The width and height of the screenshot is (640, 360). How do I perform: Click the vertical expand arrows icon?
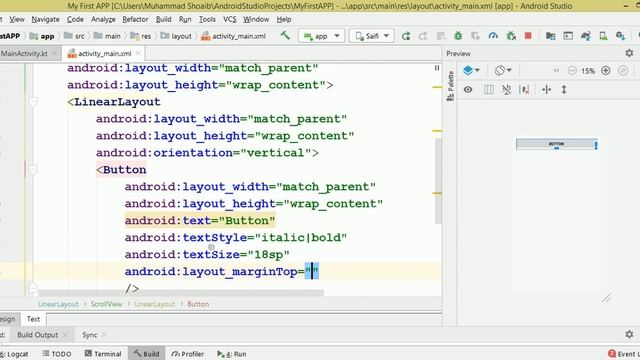point(564,89)
